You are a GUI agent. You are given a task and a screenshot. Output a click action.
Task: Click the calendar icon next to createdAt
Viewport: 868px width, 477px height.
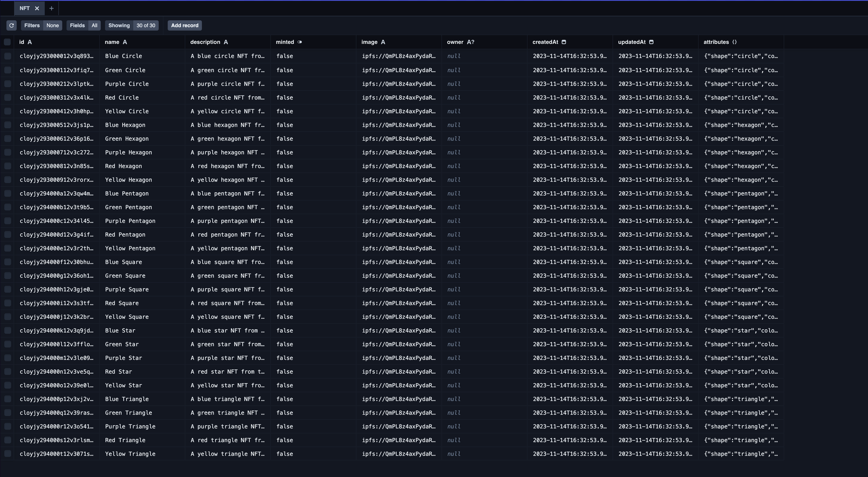point(564,42)
